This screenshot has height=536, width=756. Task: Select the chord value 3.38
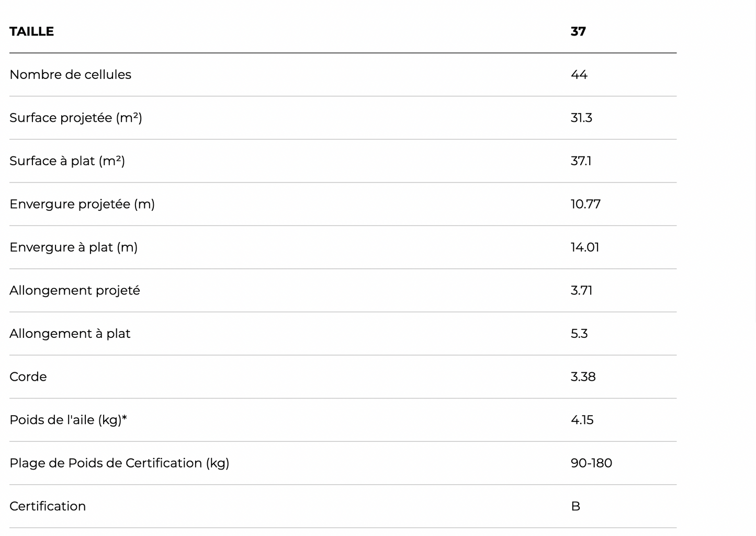(x=583, y=377)
